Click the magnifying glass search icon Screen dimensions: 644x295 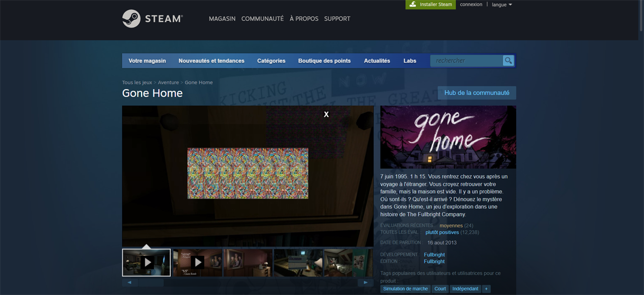[x=508, y=60]
